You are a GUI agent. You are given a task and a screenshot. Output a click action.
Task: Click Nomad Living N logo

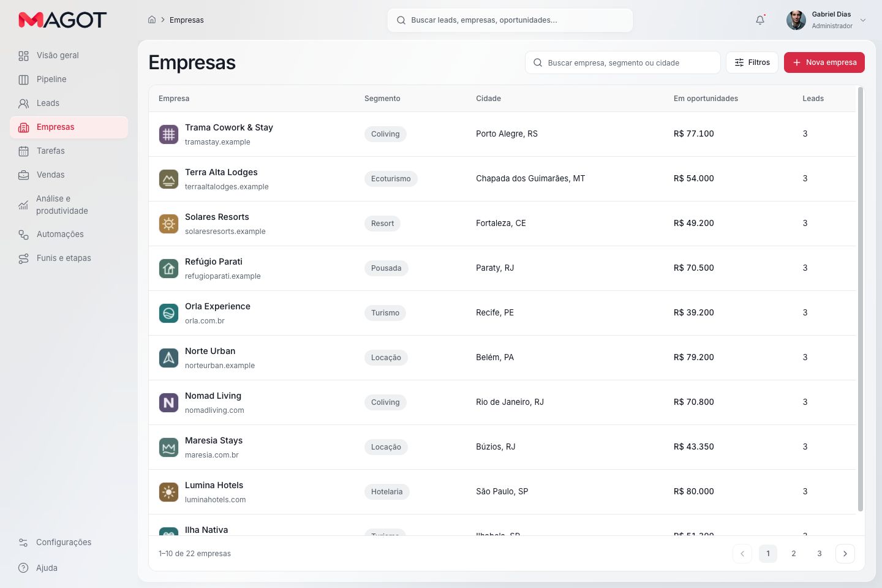coord(168,402)
